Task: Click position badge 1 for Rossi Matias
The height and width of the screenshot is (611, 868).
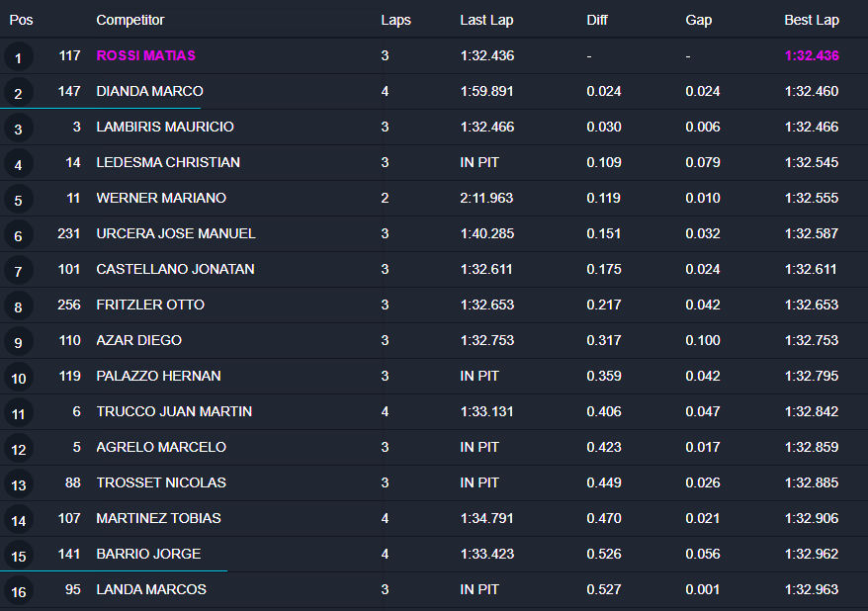Action: (18, 57)
